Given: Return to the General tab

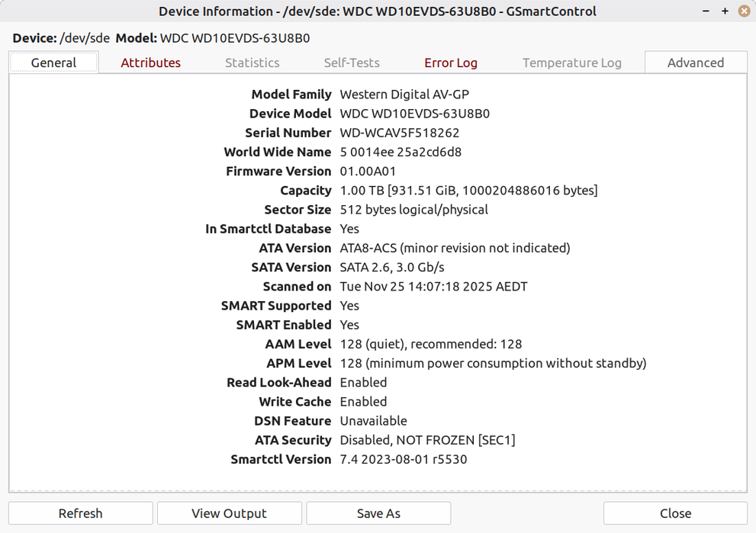Looking at the screenshot, I should point(53,63).
